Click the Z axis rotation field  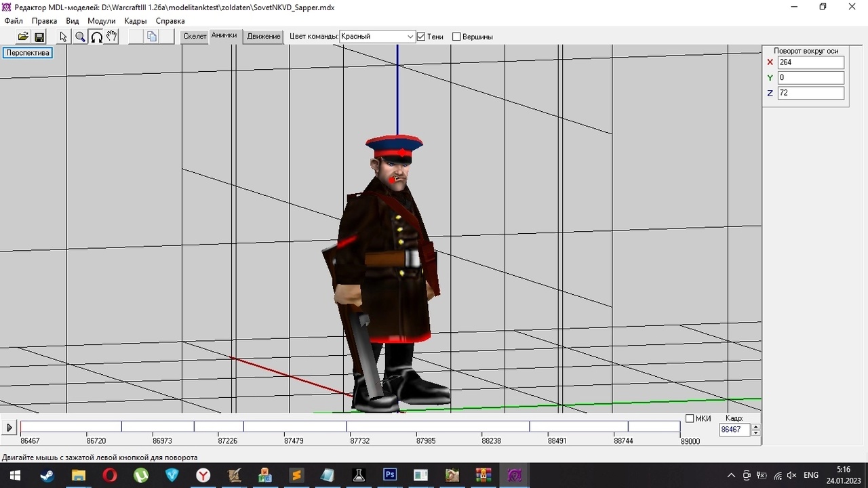point(810,93)
